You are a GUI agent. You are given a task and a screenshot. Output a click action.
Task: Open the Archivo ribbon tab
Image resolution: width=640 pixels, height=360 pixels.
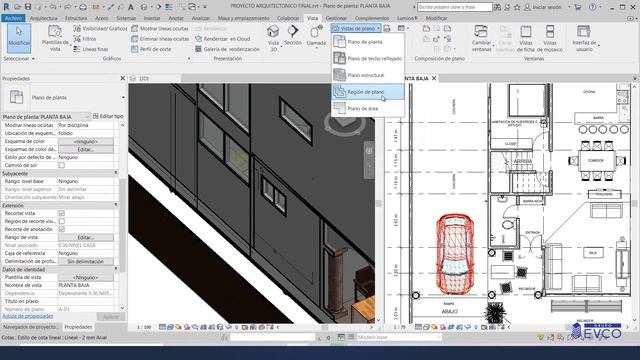tap(13, 18)
